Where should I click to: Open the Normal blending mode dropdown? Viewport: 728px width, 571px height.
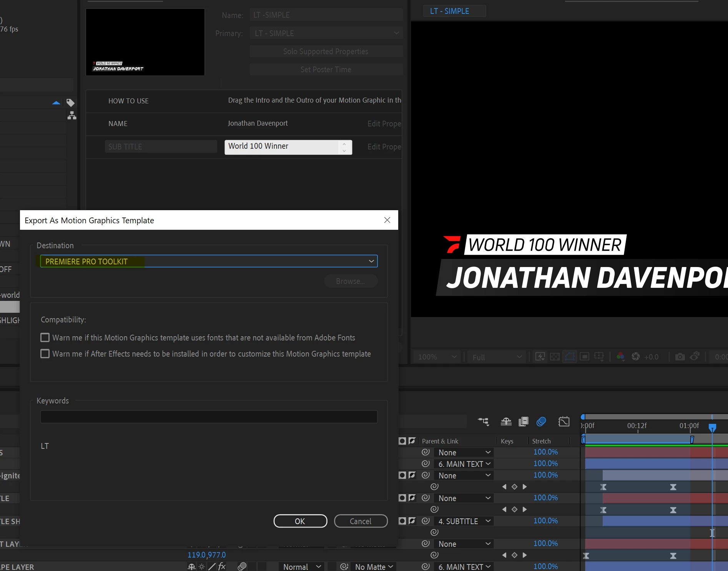tap(302, 566)
